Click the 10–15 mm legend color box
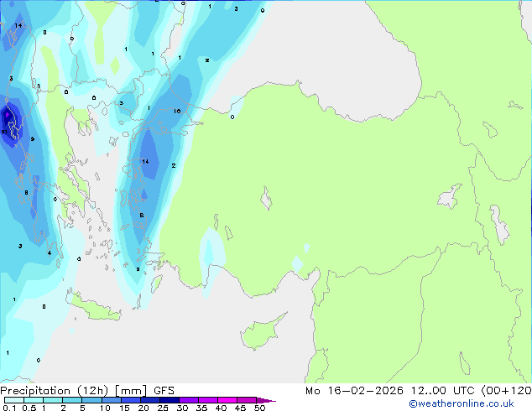The height and width of the screenshot is (411, 532). click(x=111, y=400)
